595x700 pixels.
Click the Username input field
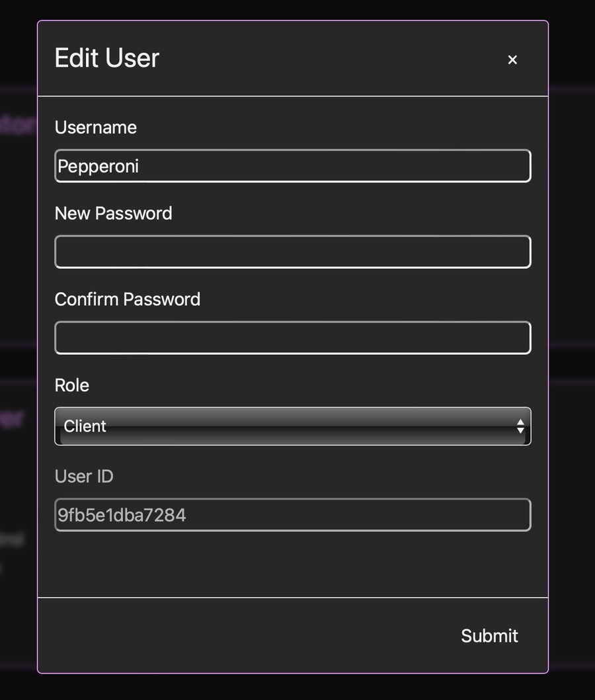pyautogui.click(x=292, y=166)
